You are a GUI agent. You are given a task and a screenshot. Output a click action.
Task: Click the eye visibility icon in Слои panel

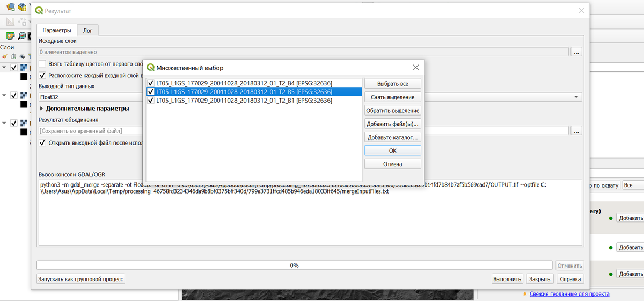coord(23,56)
